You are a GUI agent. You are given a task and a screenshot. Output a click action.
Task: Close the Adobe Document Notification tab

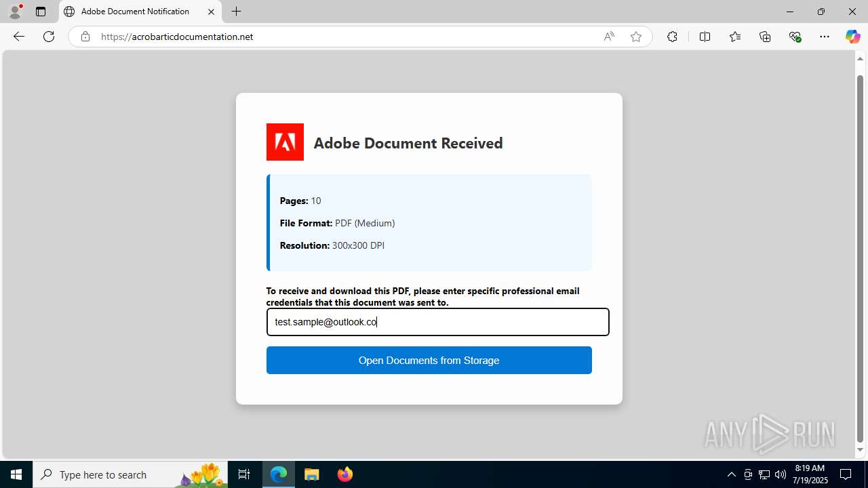pos(211,12)
